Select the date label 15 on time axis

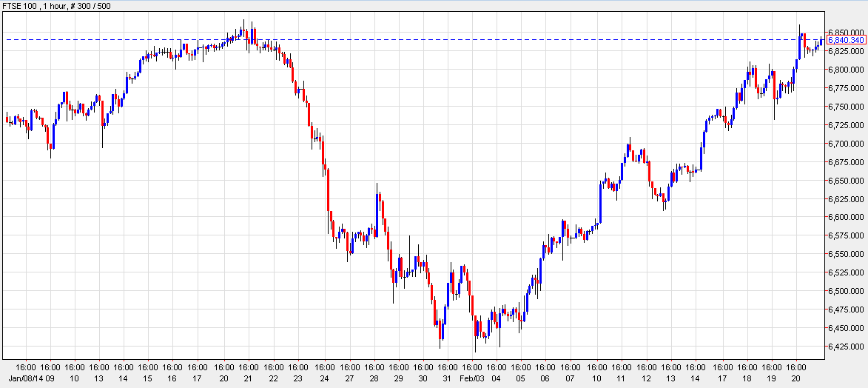148,378
